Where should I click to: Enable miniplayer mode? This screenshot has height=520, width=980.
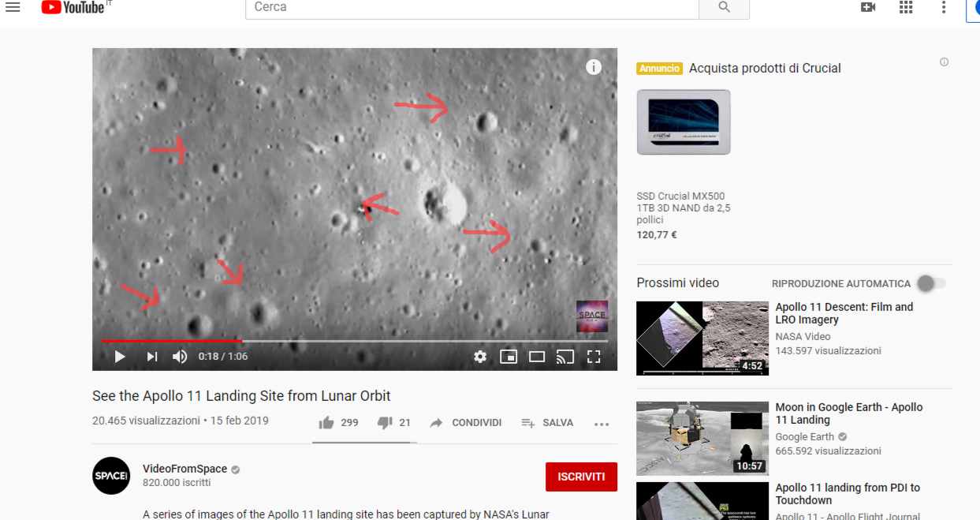click(509, 357)
